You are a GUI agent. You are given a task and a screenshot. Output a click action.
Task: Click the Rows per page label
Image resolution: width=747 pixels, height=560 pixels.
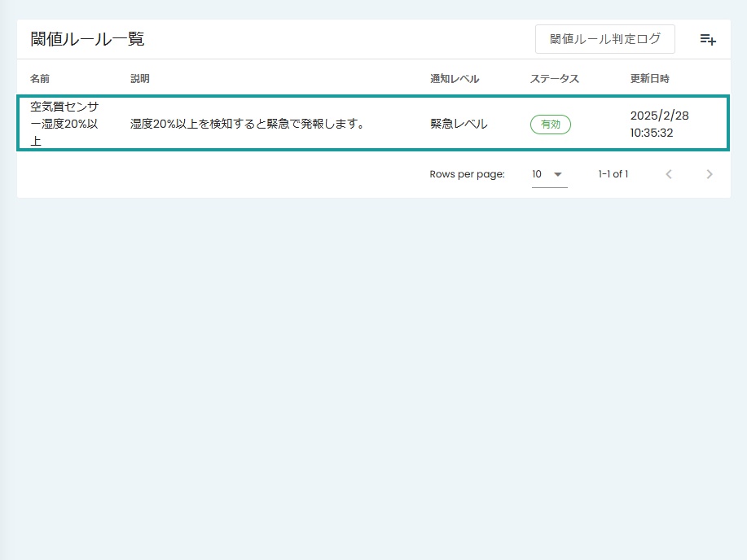coord(467,173)
